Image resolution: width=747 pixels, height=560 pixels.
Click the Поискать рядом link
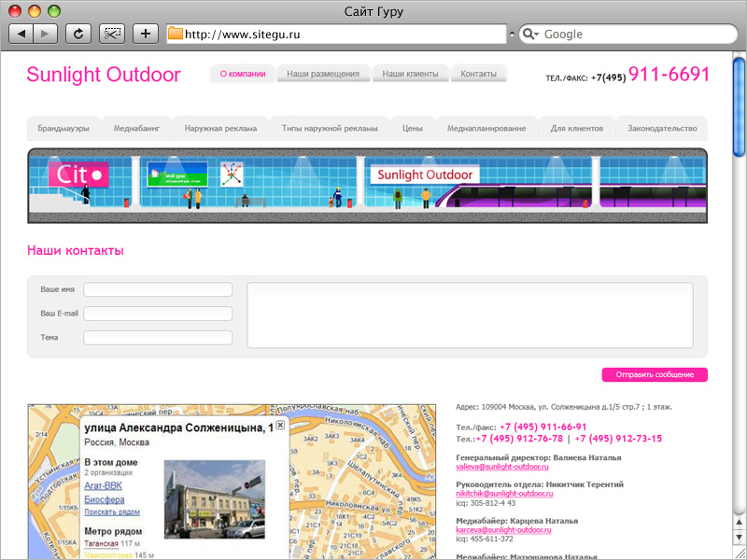click(x=112, y=511)
